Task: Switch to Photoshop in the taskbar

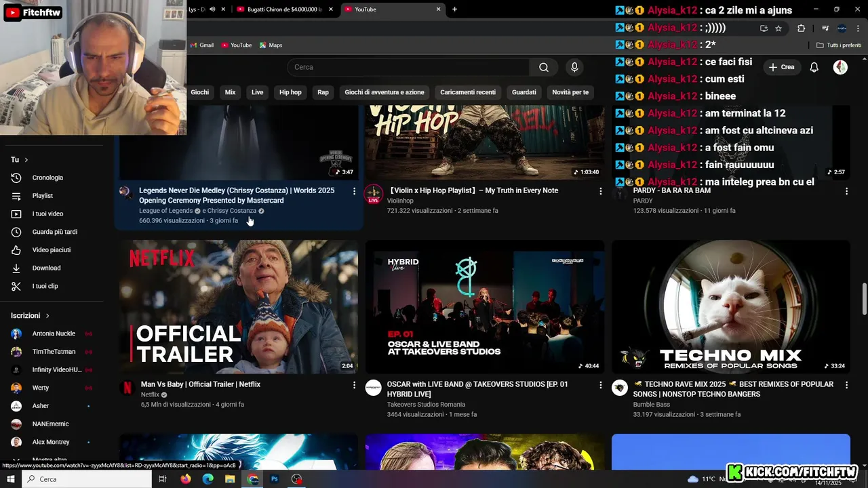Action: 275,479
